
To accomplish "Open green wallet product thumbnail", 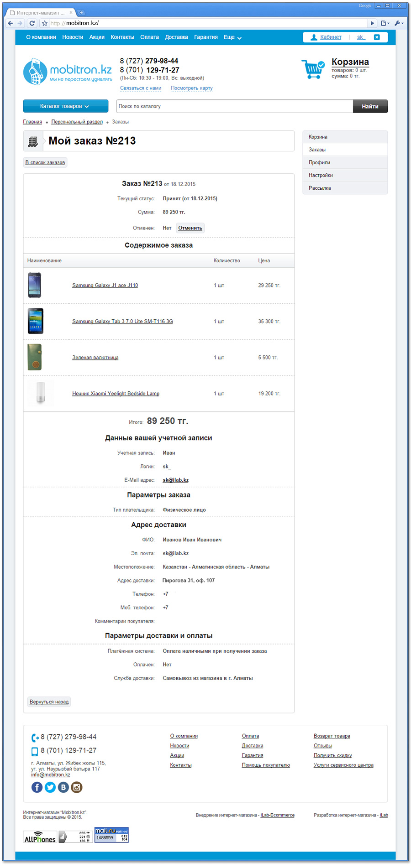I will (35, 357).
